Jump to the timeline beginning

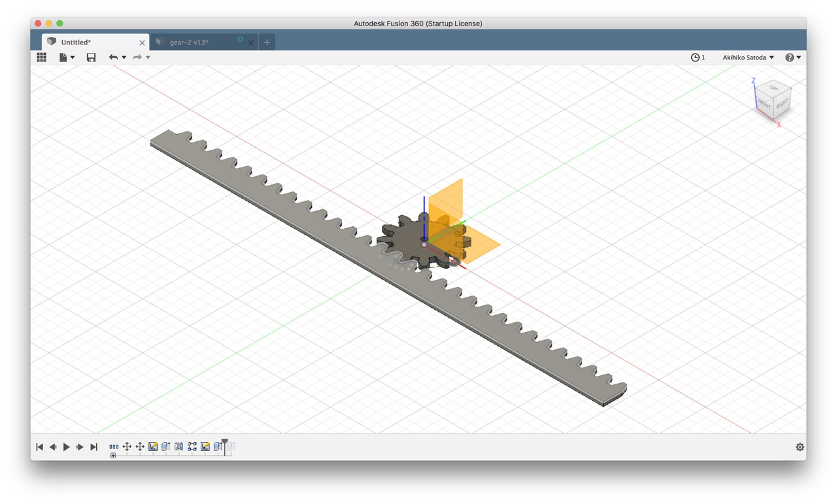(39, 447)
